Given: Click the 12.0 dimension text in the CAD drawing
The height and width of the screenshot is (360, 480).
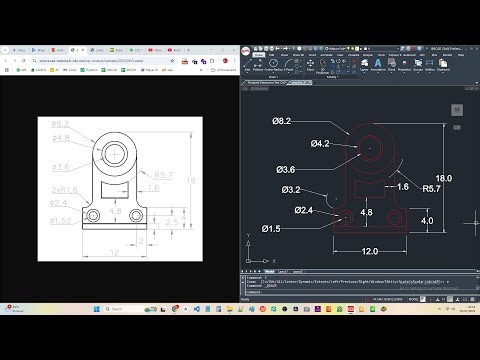Looking at the screenshot, I should pyautogui.click(x=370, y=251).
